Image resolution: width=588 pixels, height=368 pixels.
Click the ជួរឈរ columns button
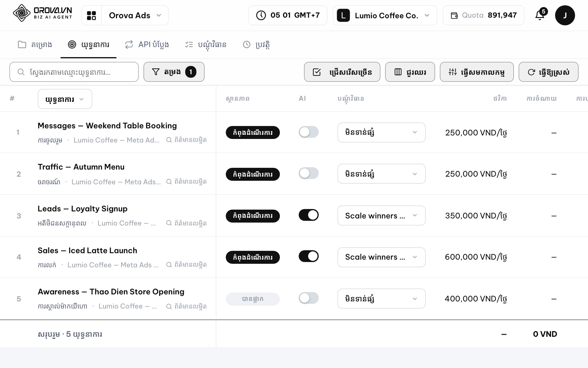tap(410, 72)
